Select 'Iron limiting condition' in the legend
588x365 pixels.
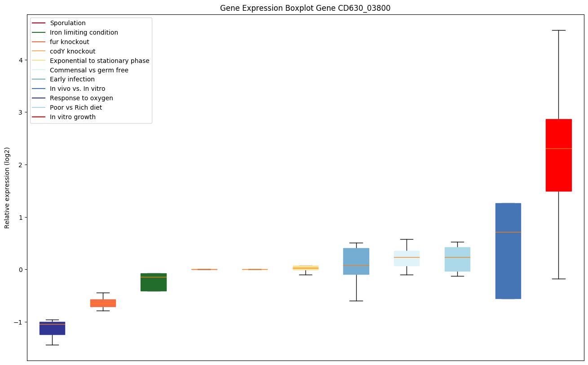coord(84,32)
